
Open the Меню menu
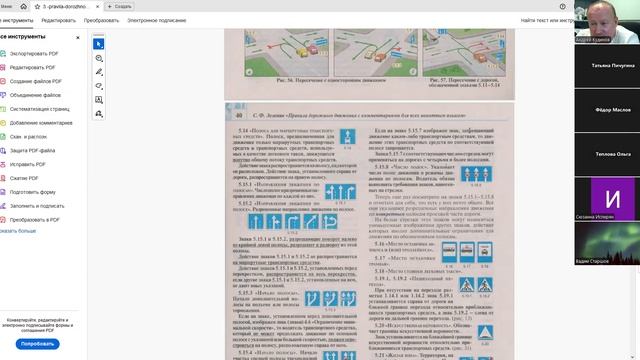(x=6, y=7)
